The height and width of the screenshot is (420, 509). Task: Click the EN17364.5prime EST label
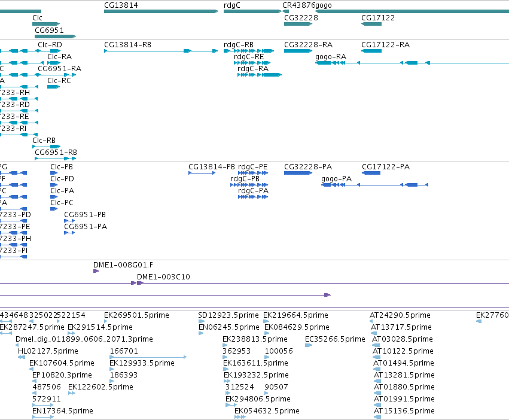coord(63,412)
